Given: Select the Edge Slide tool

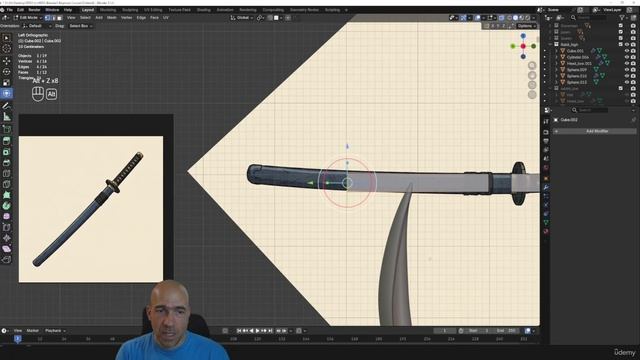Looking at the screenshot, I should point(7,227).
